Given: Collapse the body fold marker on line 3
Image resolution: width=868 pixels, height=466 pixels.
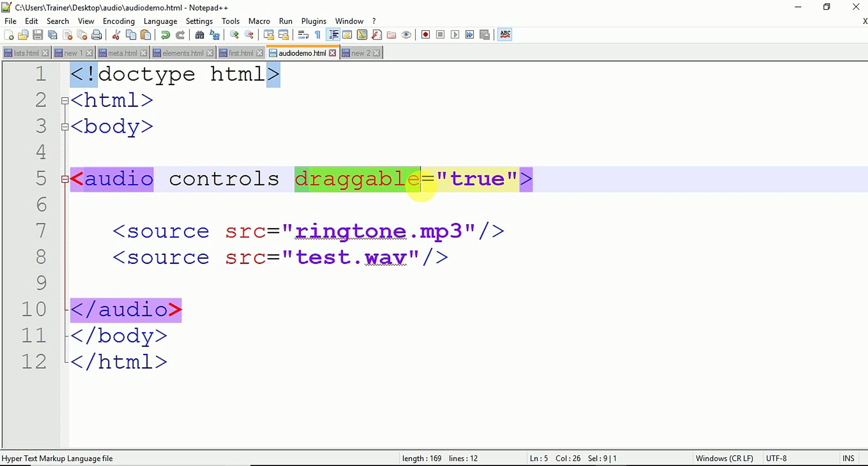Looking at the screenshot, I should click(x=65, y=127).
